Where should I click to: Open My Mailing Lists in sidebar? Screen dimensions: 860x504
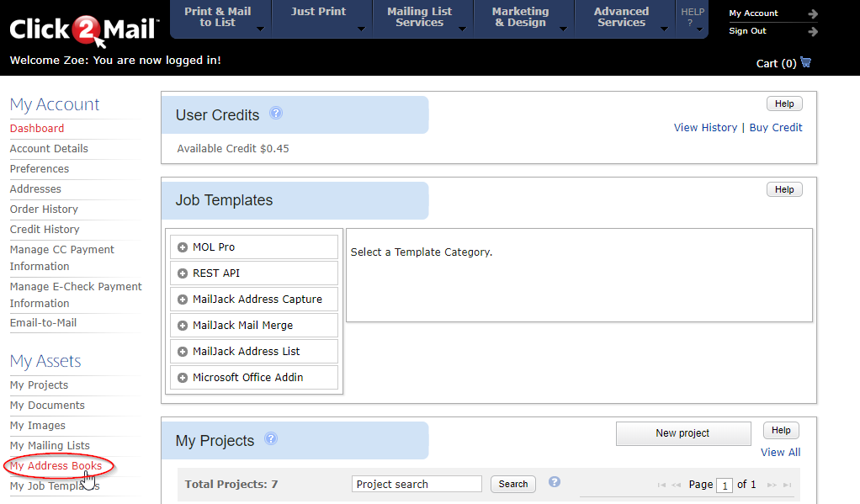(x=50, y=446)
